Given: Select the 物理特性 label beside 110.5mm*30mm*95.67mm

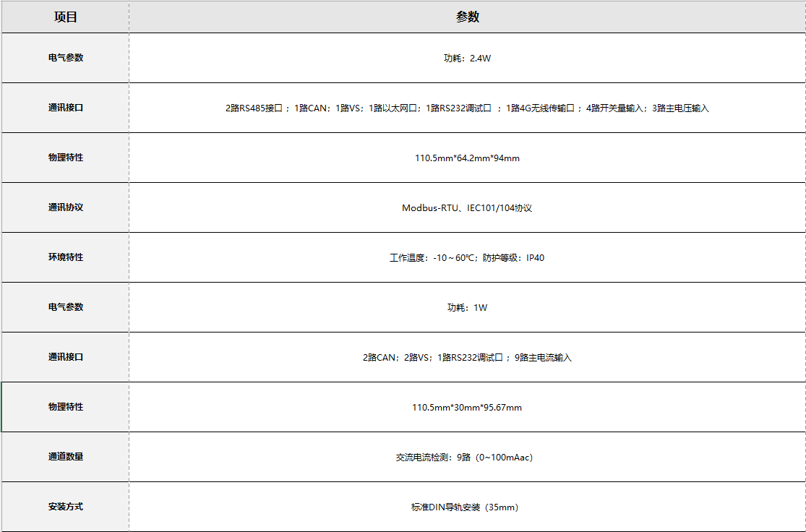Looking at the screenshot, I should tap(66, 407).
